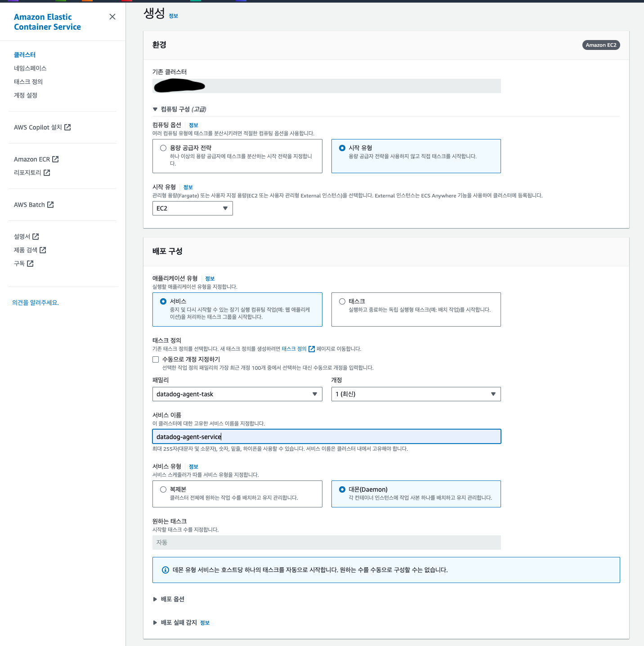Click the 기존 클러스터 field
The image size is (644, 646).
(x=326, y=86)
